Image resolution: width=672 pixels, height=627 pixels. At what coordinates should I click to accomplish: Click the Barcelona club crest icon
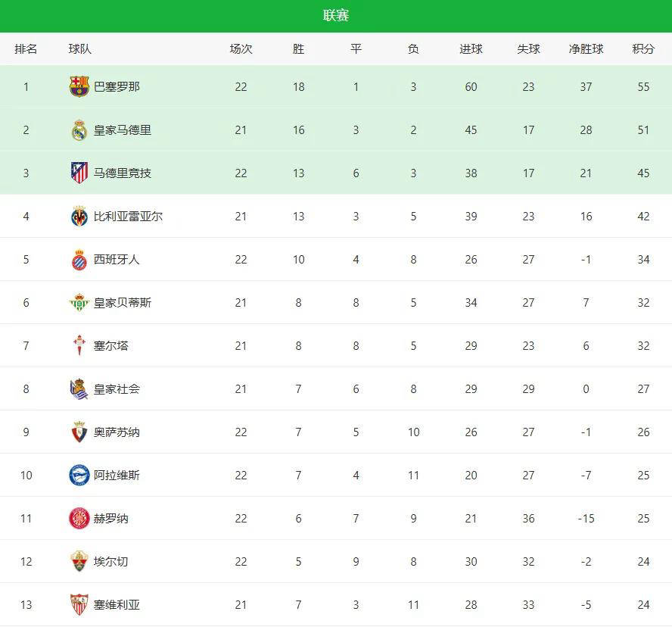tap(79, 86)
